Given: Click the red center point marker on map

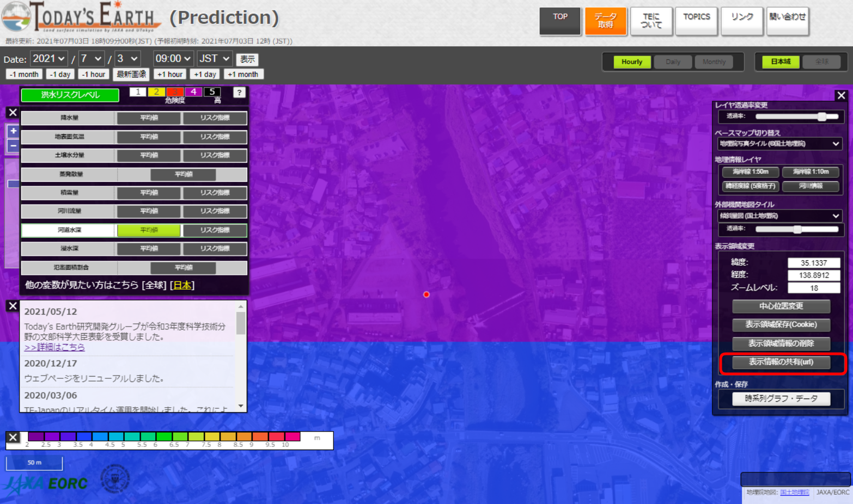Looking at the screenshot, I should 426,294.
